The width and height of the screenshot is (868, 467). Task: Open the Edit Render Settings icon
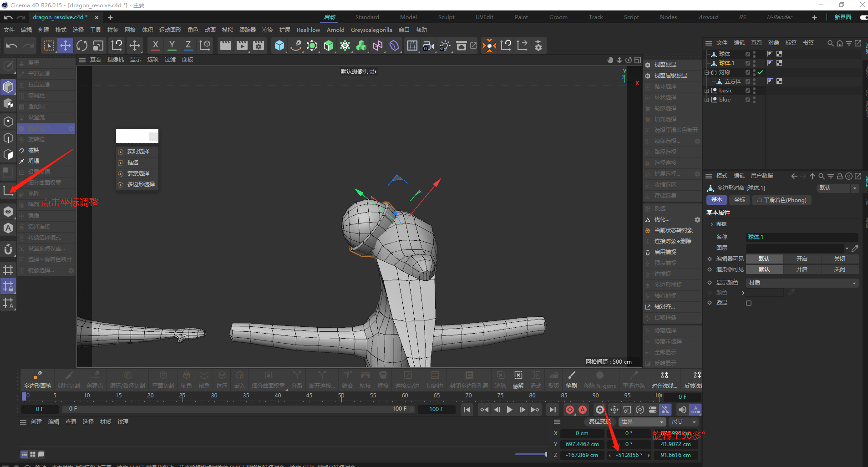259,46
